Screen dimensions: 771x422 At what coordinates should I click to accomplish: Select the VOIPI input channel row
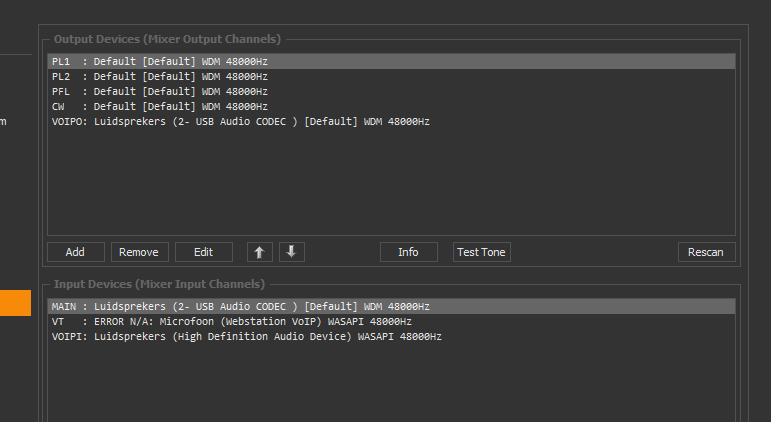coord(245,337)
